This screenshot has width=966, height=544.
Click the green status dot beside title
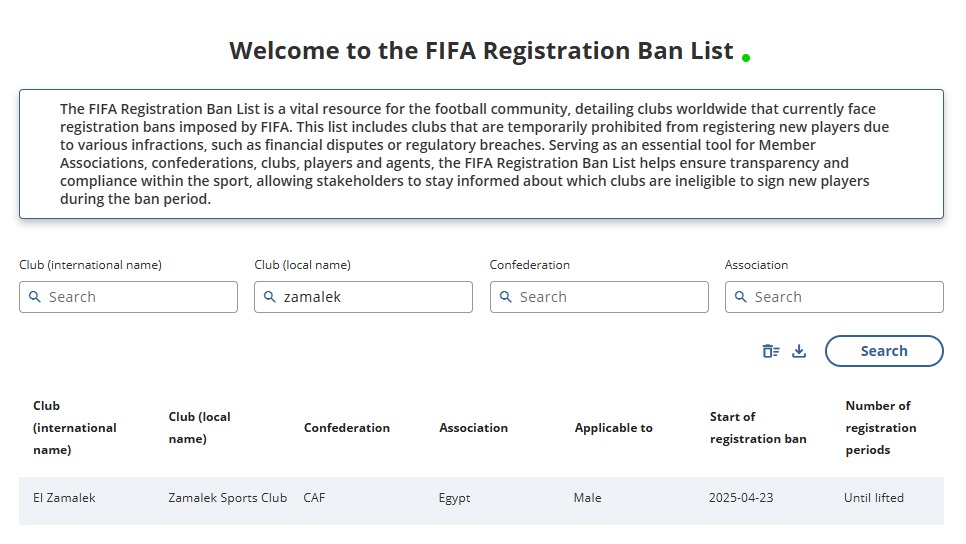click(746, 58)
